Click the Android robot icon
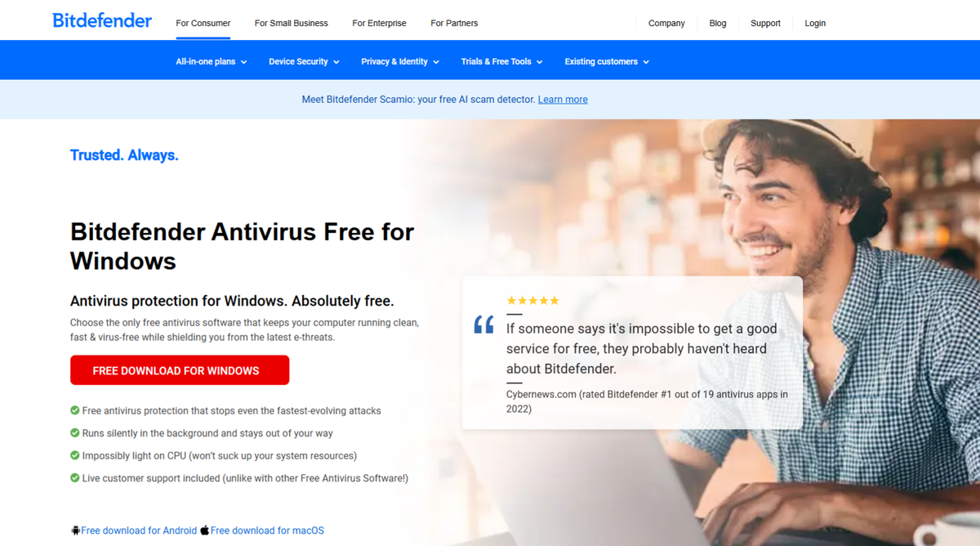980x546 pixels. click(75, 530)
